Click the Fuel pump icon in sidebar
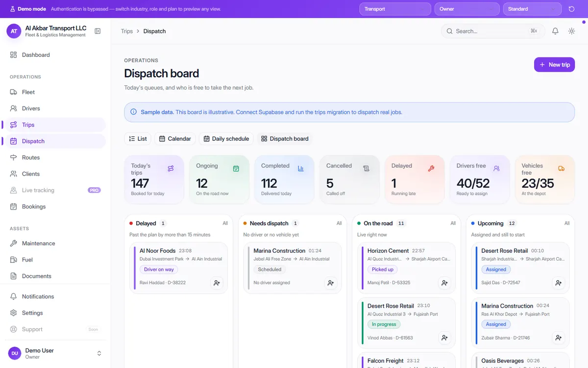This screenshot has width=588, height=368. coord(13,260)
